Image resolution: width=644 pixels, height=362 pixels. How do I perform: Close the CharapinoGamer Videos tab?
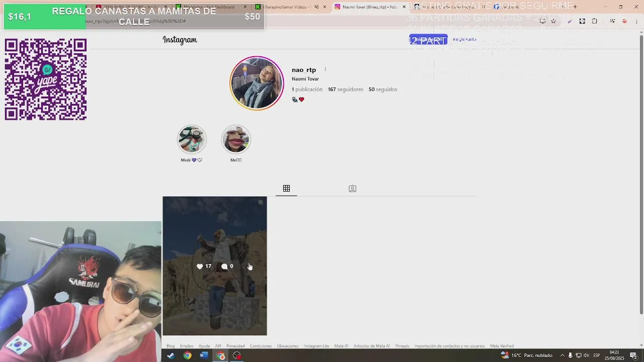tap(325, 7)
